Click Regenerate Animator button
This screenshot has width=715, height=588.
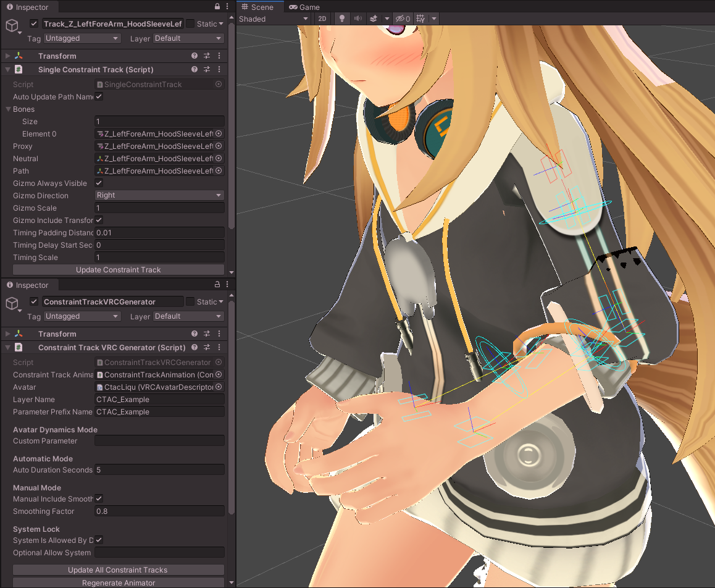pos(119,582)
